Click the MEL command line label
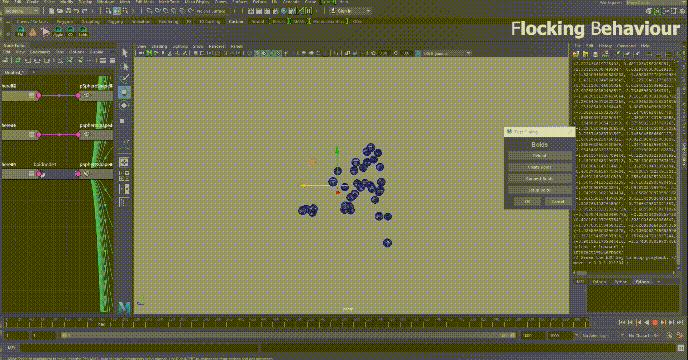 point(12,348)
